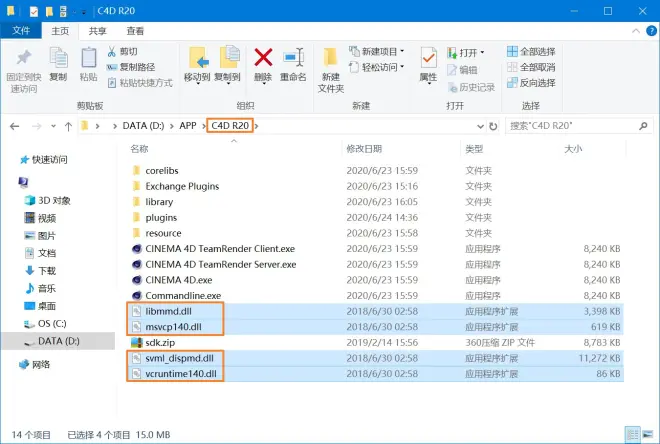Select Pictures (图片) in sidebar
660x444 pixels.
(x=40, y=236)
